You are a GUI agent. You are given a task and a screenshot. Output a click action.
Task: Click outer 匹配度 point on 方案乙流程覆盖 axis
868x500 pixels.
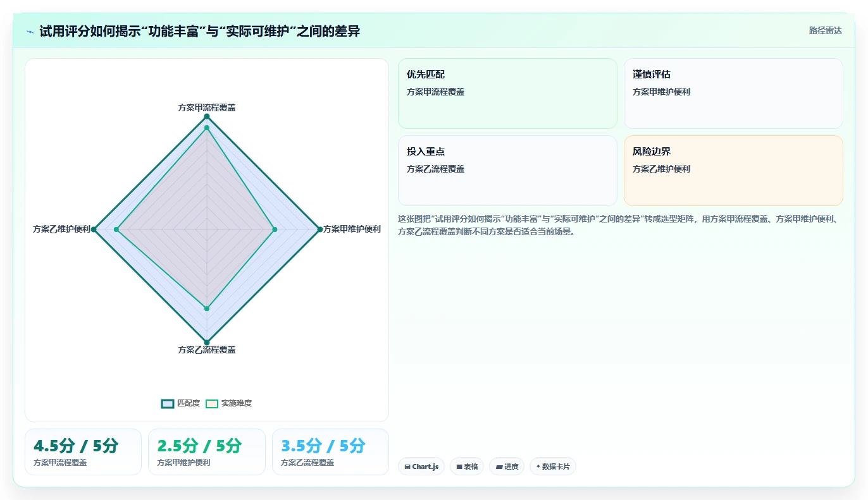(x=207, y=342)
